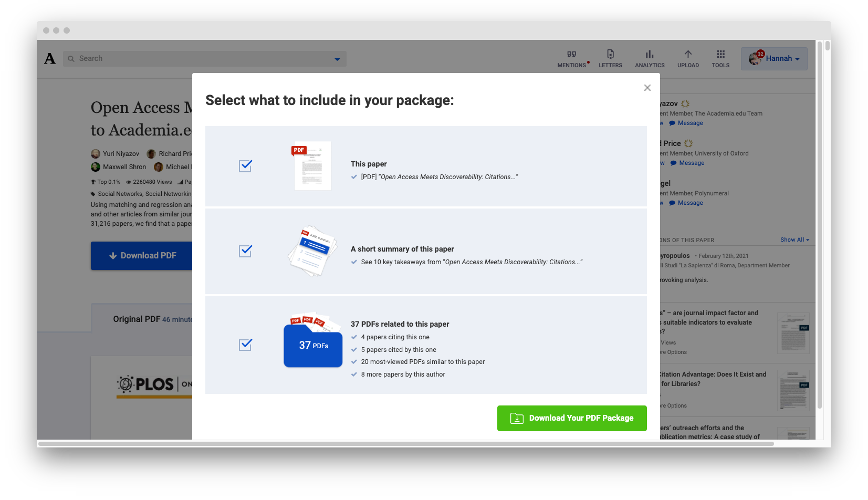This screenshot has height=500, width=868.
Task: Expand the search dropdown arrow
Action: 337,59
